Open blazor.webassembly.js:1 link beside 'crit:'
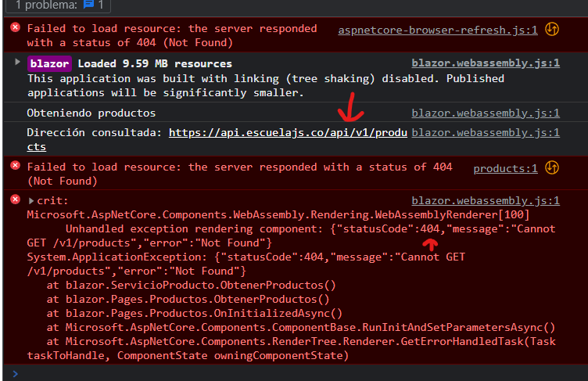Screen dimensions: 588x381 486,201
